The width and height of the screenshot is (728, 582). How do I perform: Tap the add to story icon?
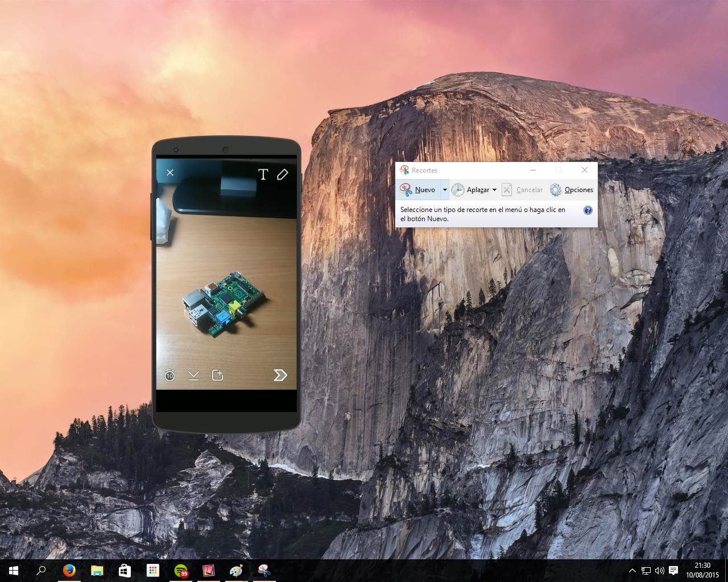tap(217, 375)
